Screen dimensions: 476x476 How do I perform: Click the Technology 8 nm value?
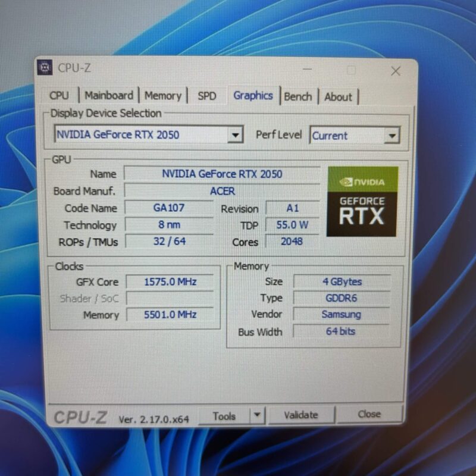click(169, 225)
